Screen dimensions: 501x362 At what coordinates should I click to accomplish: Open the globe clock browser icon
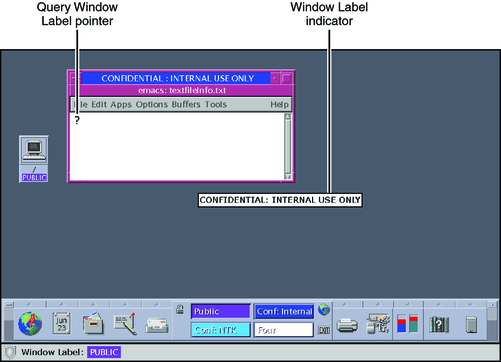pyautogui.click(x=30, y=323)
